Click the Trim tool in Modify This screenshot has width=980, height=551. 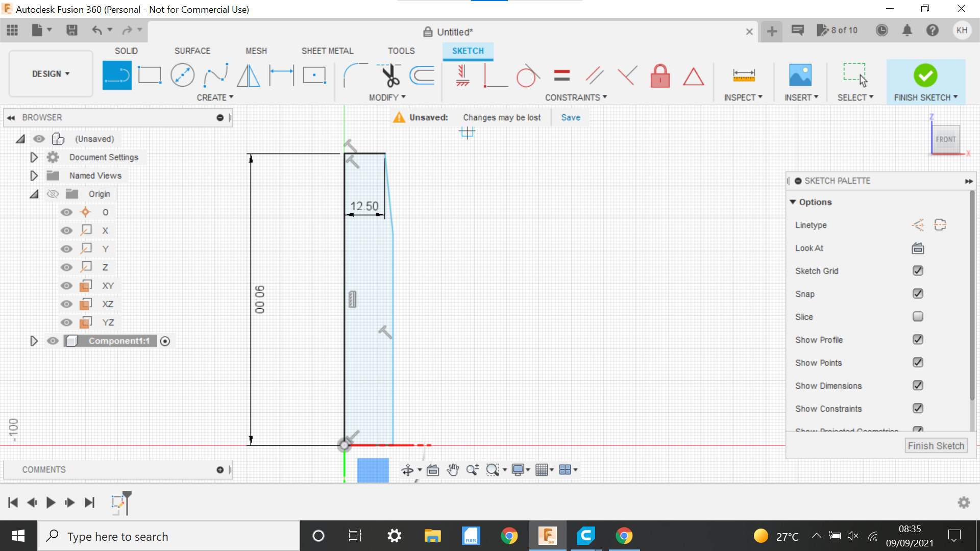click(389, 76)
